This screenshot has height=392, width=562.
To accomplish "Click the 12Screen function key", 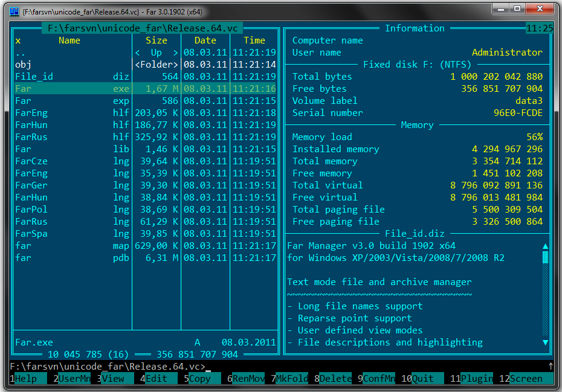I will point(526,378).
